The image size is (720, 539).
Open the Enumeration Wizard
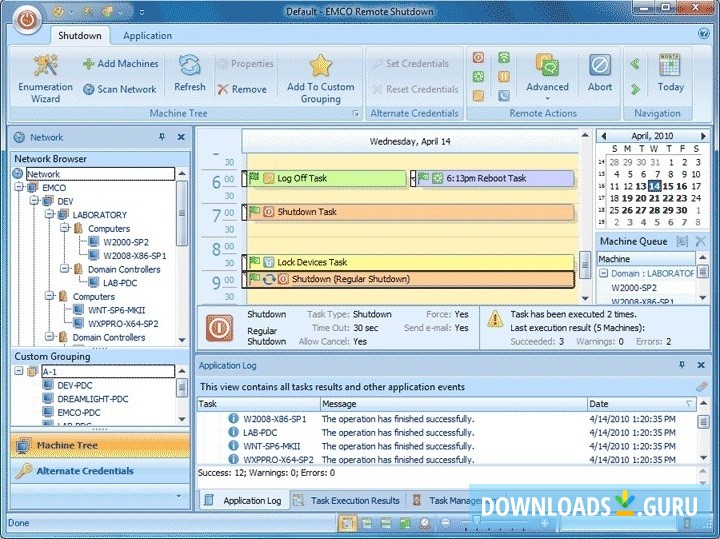click(45, 78)
